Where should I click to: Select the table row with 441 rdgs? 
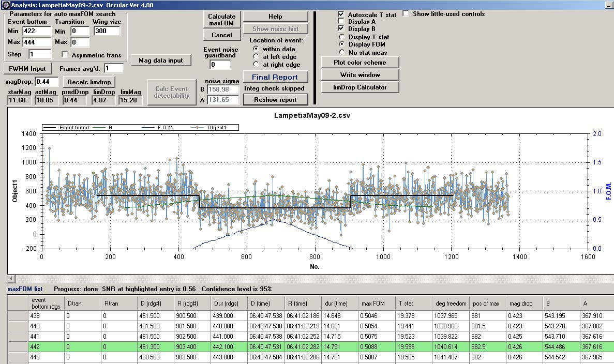pyautogui.click(x=311, y=336)
